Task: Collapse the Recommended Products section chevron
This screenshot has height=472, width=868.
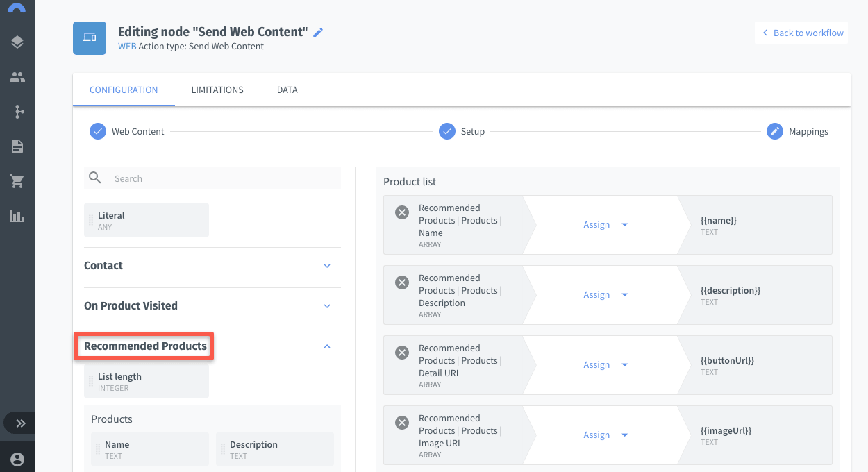Action: 328,346
